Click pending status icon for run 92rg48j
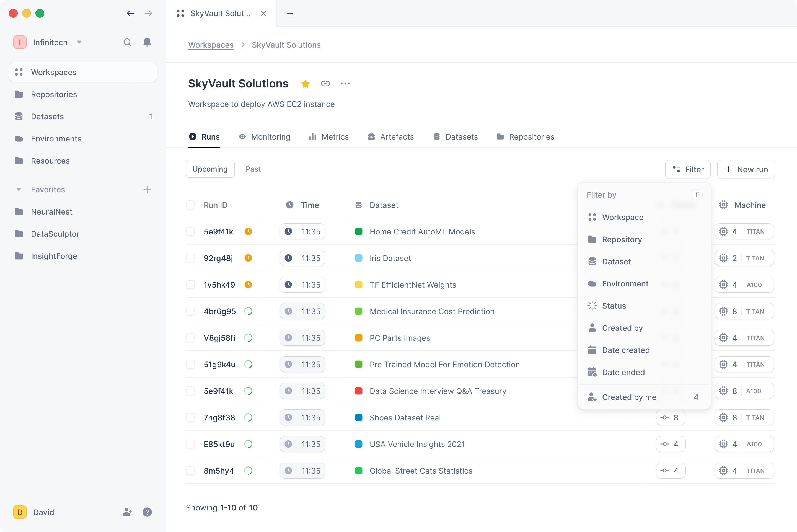Screen dimensions: 797x532 [248, 258]
